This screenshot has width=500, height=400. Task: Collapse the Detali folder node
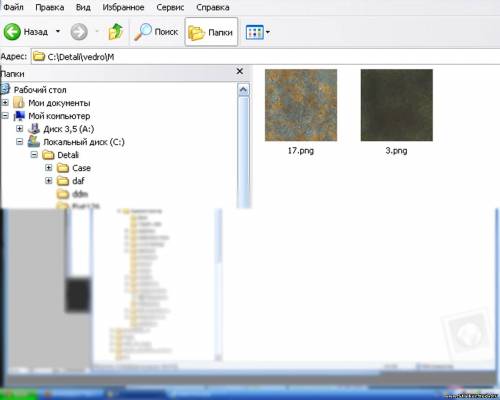34,155
